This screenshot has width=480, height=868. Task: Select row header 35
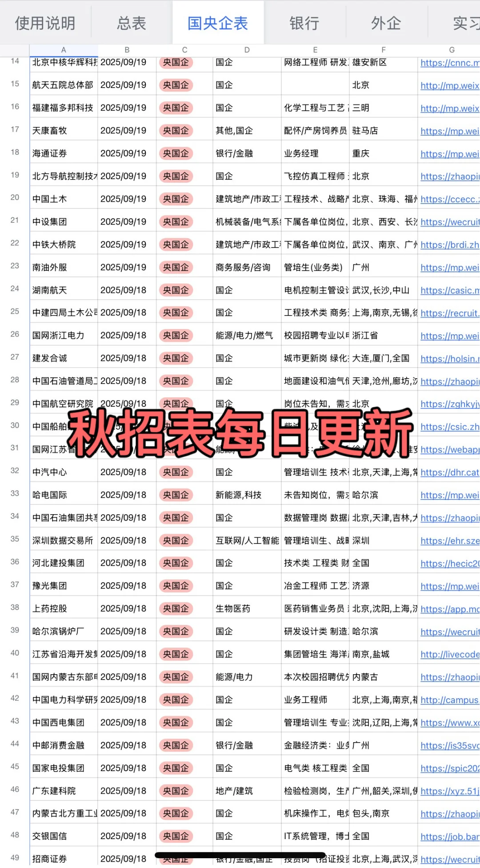[15, 539]
